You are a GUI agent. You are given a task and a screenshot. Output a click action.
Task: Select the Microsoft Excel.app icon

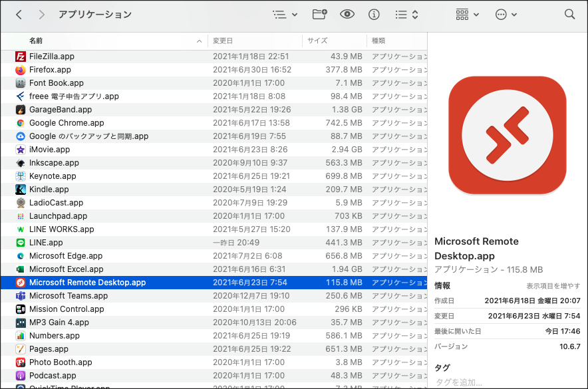point(21,269)
